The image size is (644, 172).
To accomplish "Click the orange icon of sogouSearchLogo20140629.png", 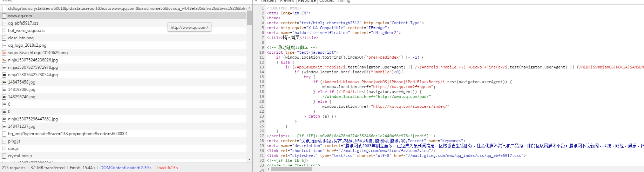I will pos(4,53).
